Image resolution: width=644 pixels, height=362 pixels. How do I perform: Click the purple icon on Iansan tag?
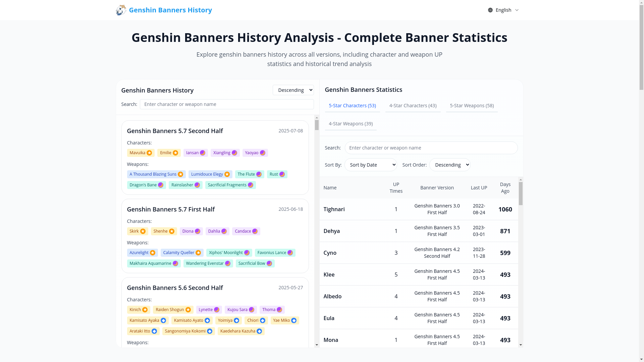coord(203,153)
